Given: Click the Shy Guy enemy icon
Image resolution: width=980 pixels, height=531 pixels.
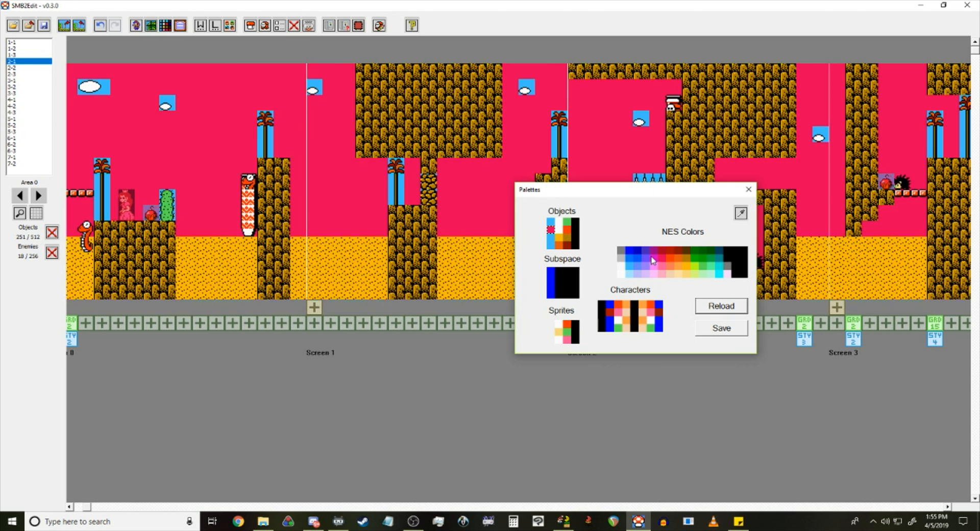Looking at the screenshot, I should pos(265,26).
